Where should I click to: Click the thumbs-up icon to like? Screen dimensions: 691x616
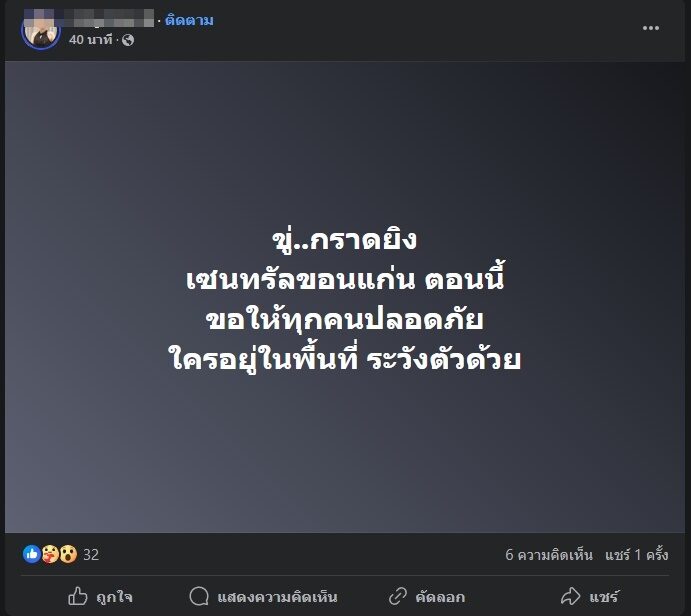[x=78, y=596]
